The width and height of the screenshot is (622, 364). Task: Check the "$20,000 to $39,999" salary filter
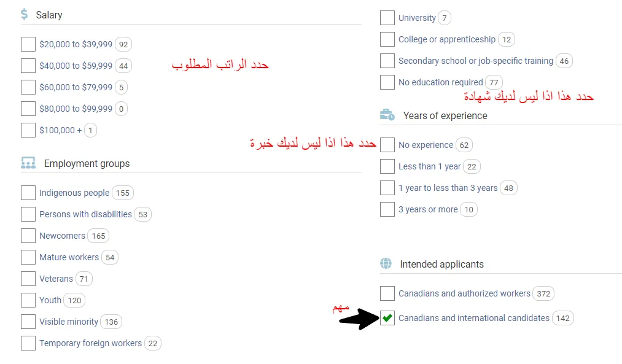click(28, 44)
